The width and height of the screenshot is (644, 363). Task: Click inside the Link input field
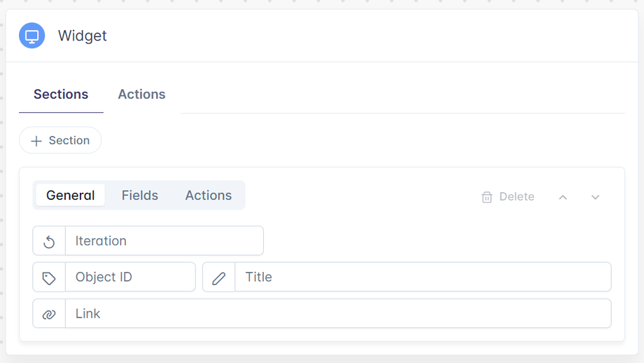point(337,314)
